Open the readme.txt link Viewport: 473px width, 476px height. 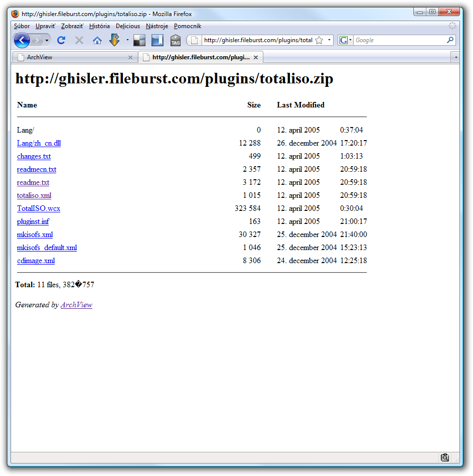(x=33, y=182)
